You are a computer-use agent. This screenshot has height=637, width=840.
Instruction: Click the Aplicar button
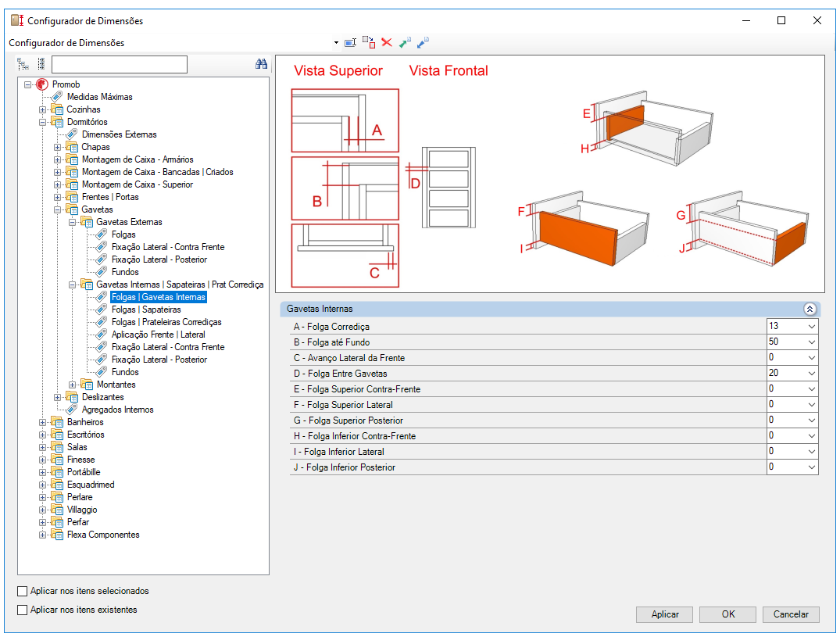tap(664, 614)
